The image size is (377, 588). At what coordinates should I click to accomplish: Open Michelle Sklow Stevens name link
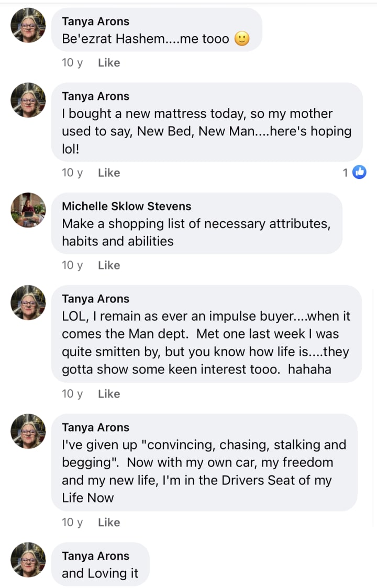[126, 206]
